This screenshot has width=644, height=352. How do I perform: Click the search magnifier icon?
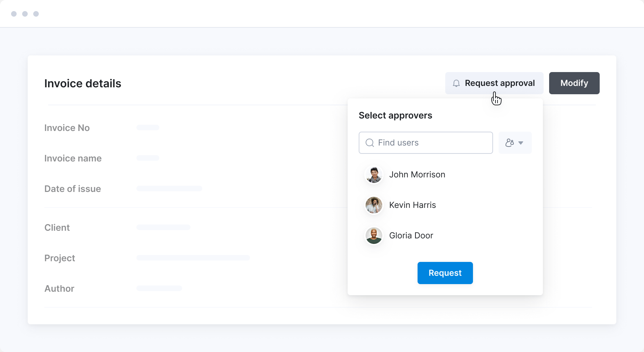coord(370,143)
